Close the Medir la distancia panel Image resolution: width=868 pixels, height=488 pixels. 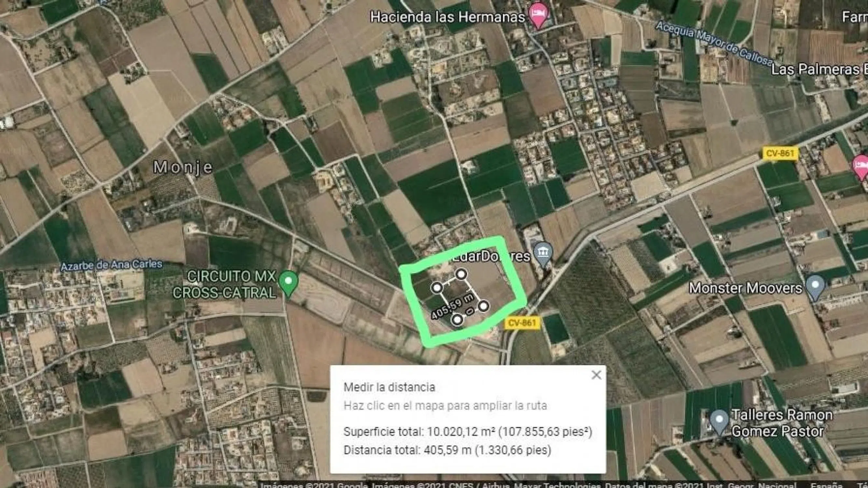coord(596,375)
